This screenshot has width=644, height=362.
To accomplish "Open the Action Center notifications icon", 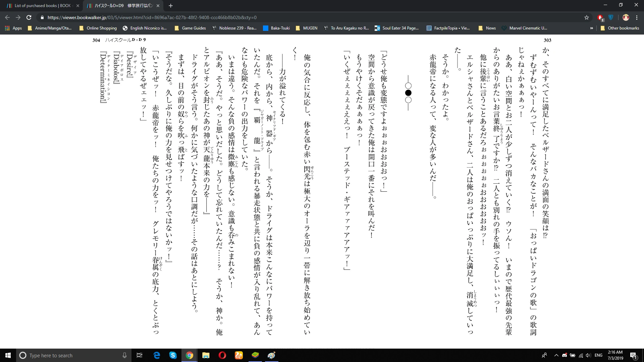I will [x=634, y=355].
